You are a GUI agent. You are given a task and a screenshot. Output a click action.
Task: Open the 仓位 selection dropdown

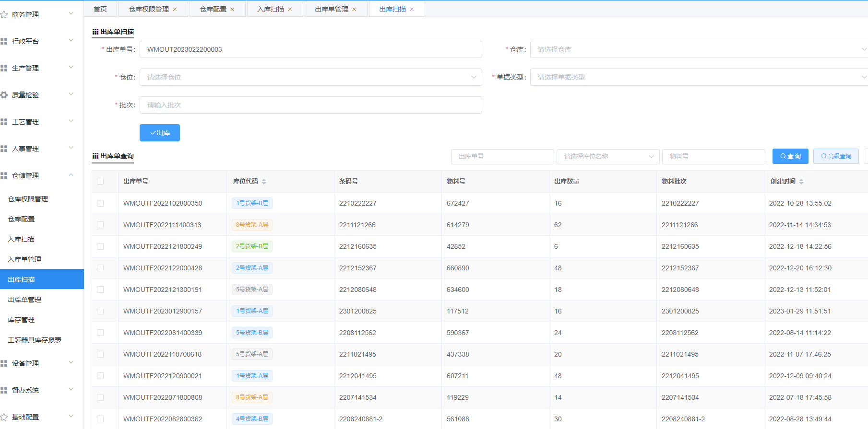coord(310,77)
